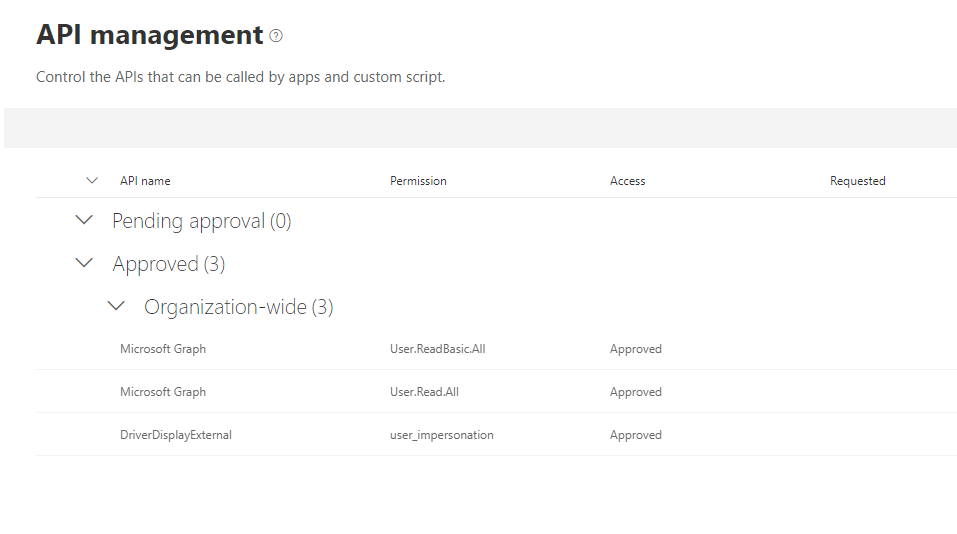Collapse the Pending approval (0) group

coord(84,220)
